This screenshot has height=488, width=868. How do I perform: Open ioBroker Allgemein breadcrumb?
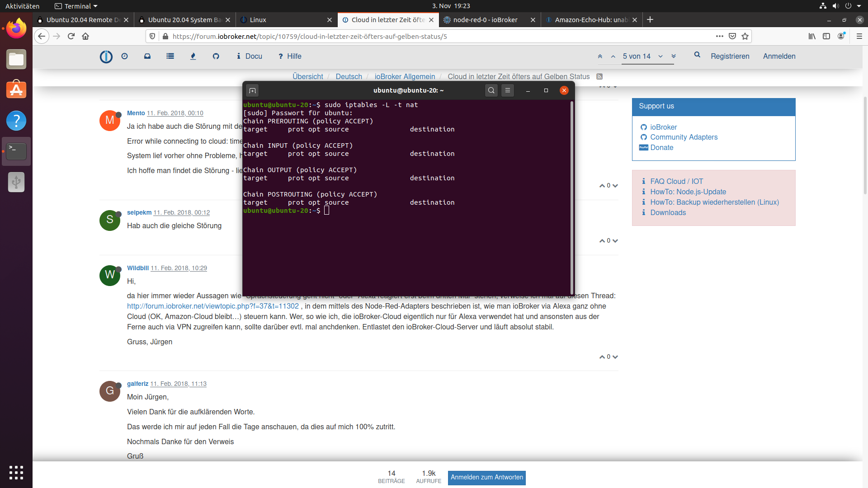(x=405, y=76)
